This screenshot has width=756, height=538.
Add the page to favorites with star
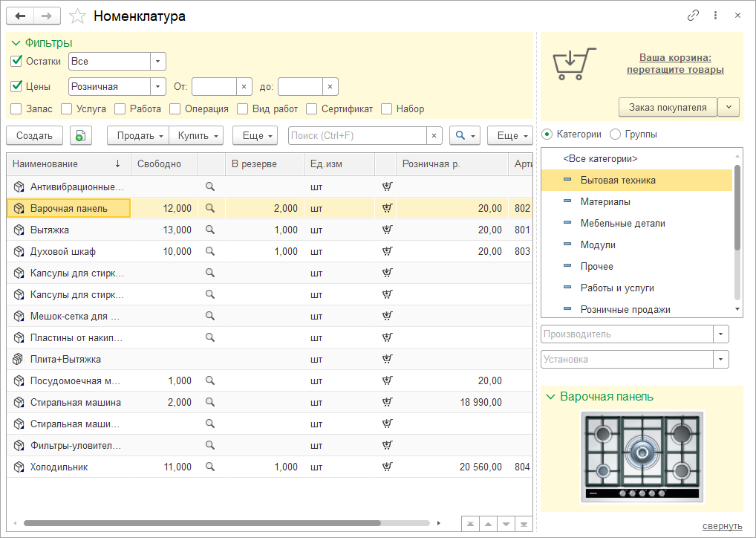[x=76, y=16]
